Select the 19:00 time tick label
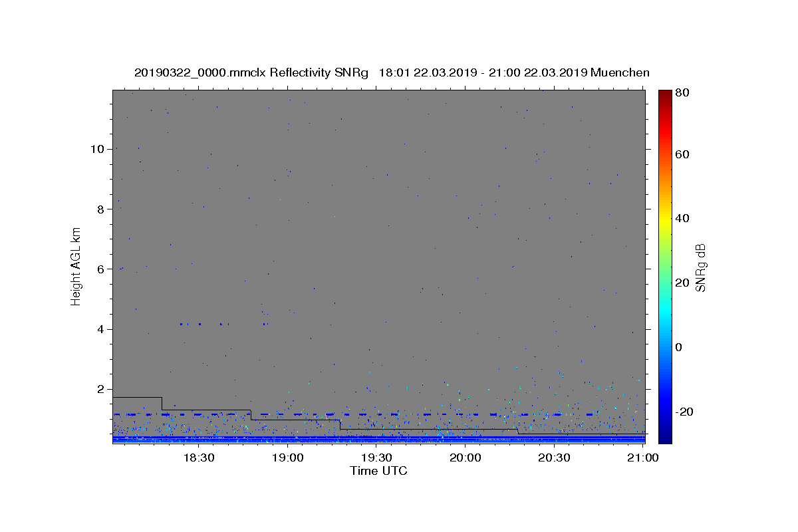This screenshot has height=532, width=798. click(x=288, y=458)
